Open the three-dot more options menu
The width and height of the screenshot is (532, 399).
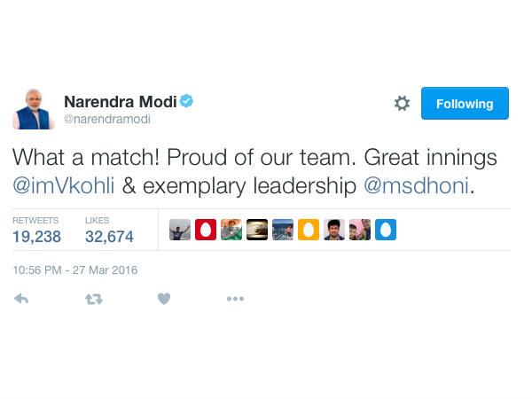point(235,299)
